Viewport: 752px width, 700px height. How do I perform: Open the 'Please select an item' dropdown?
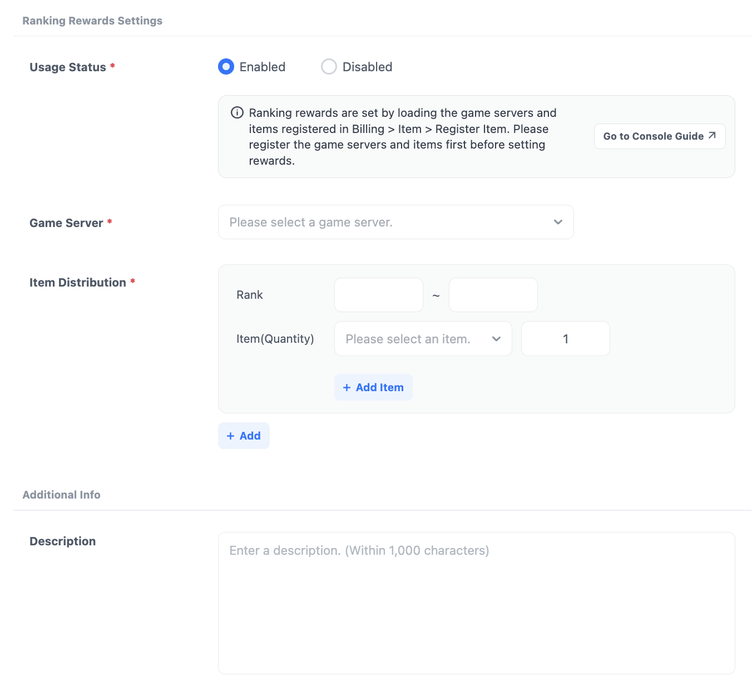point(414,339)
